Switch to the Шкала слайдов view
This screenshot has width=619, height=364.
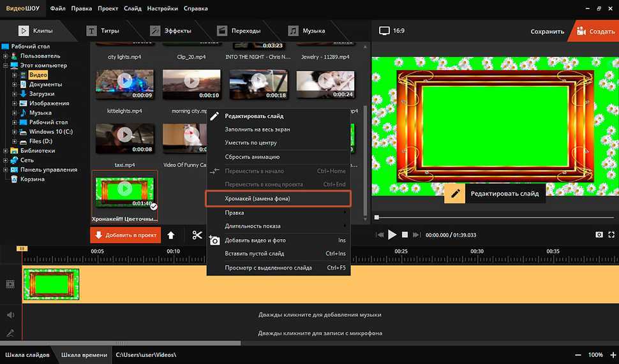tap(27, 354)
